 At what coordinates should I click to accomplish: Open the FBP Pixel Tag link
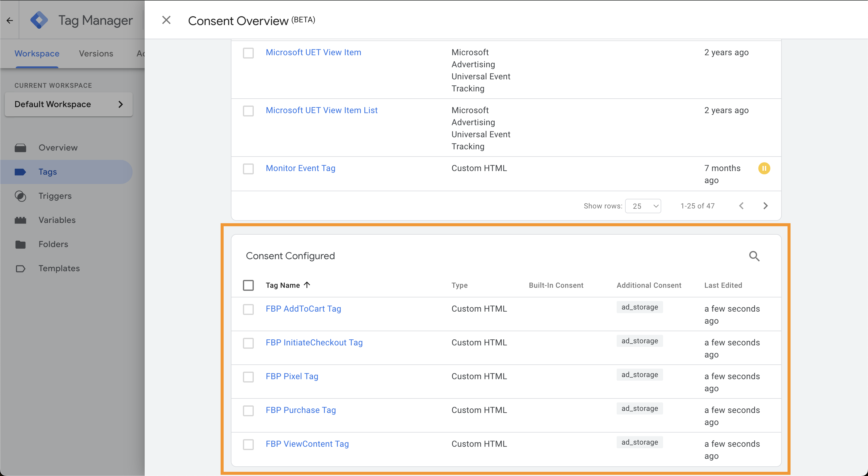(292, 376)
